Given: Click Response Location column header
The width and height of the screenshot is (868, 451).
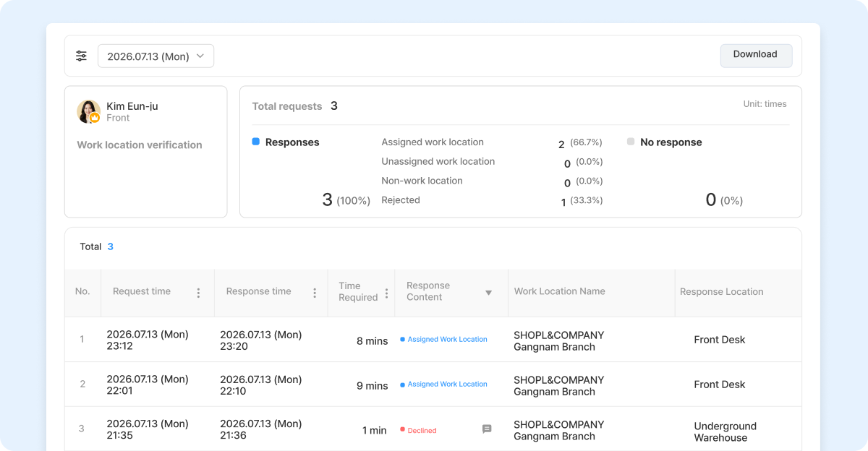Looking at the screenshot, I should (x=722, y=292).
